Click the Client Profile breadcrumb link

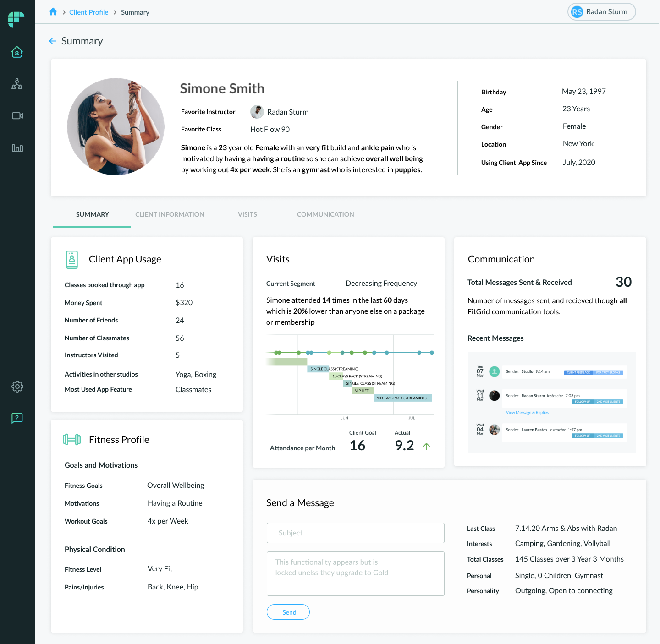88,12
